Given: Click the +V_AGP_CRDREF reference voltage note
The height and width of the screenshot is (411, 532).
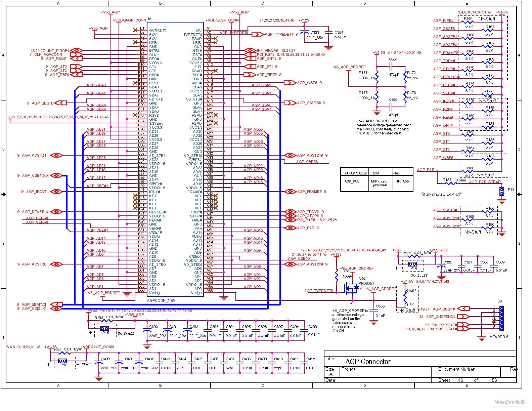Looking at the screenshot, I should (x=350, y=321).
